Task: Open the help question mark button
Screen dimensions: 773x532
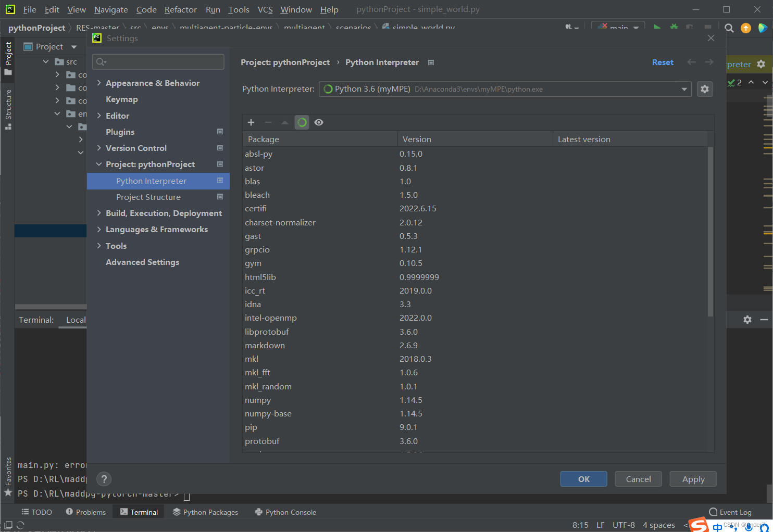Action: [x=104, y=479]
